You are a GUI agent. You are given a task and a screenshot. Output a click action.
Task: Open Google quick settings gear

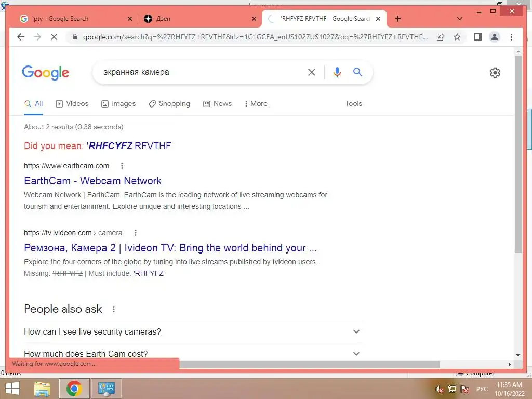(495, 73)
